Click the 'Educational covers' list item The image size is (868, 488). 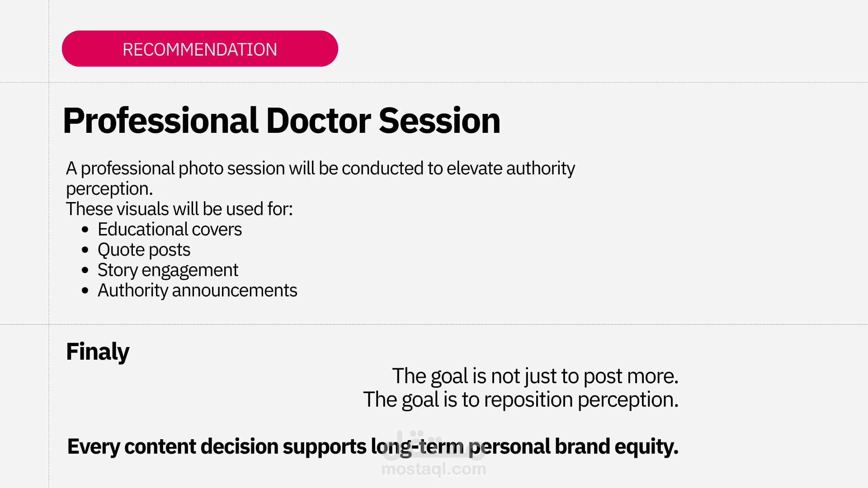(x=170, y=230)
